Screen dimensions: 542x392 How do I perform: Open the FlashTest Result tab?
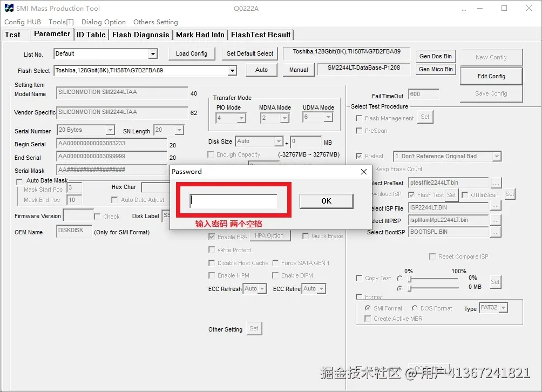click(x=261, y=35)
